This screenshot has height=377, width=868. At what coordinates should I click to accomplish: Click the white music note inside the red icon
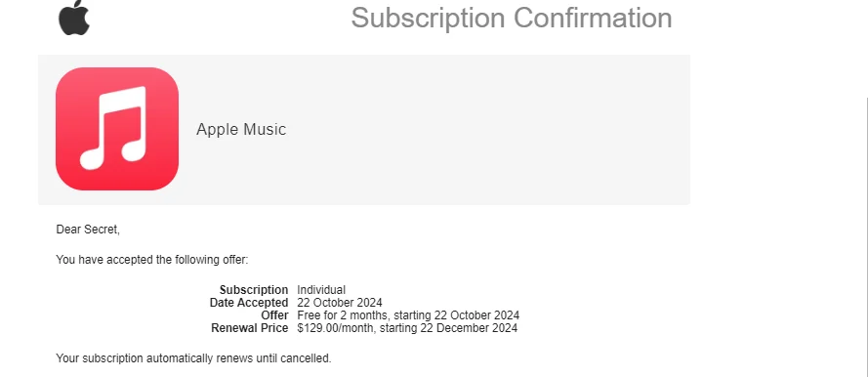[113, 128]
